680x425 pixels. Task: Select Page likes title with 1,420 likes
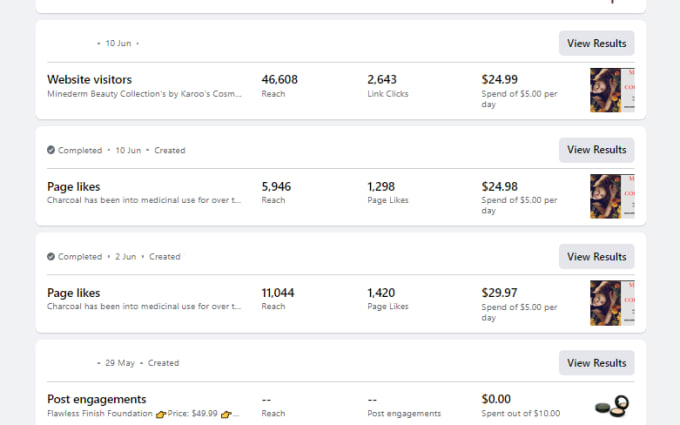coord(73,293)
